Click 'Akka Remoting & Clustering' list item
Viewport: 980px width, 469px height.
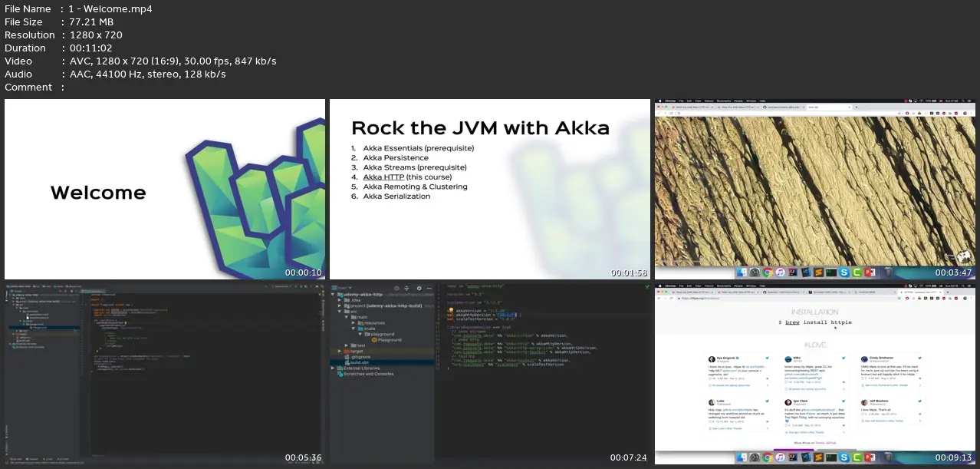click(x=415, y=187)
